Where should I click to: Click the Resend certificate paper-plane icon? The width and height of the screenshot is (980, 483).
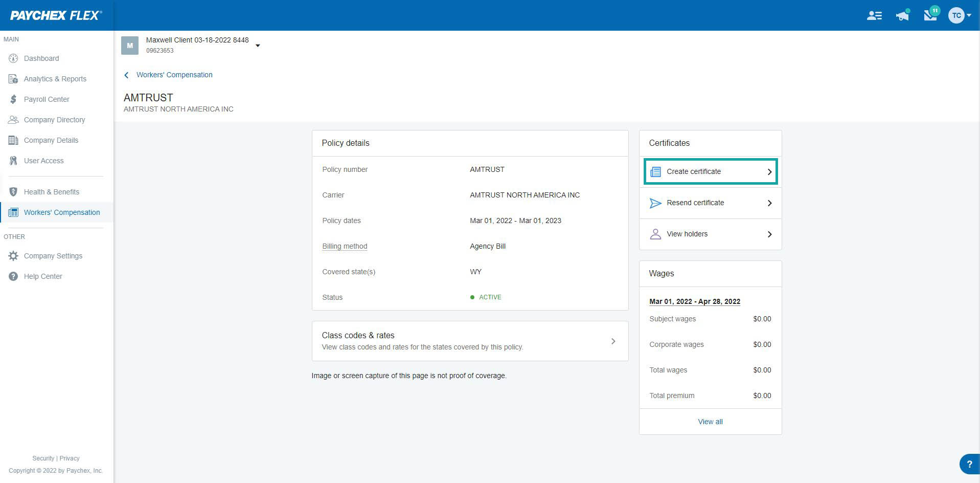655,203
